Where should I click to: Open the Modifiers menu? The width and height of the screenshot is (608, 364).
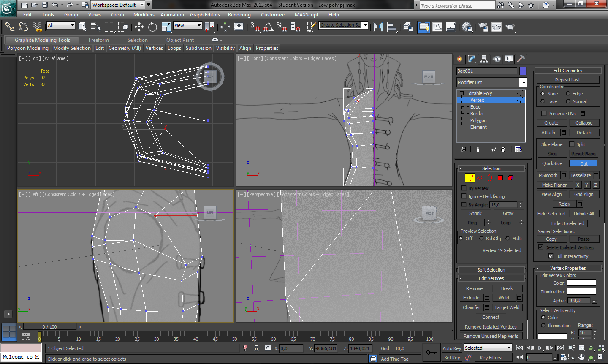click(144, 14)
